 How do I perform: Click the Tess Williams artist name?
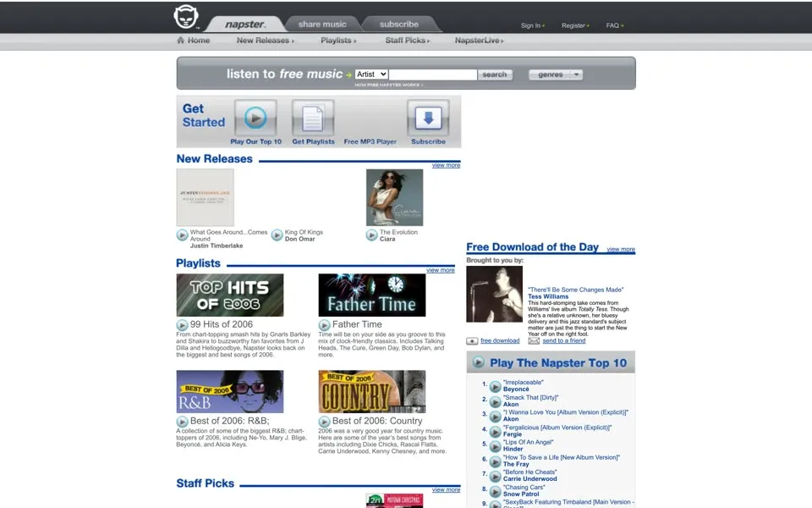coord(548,296)
